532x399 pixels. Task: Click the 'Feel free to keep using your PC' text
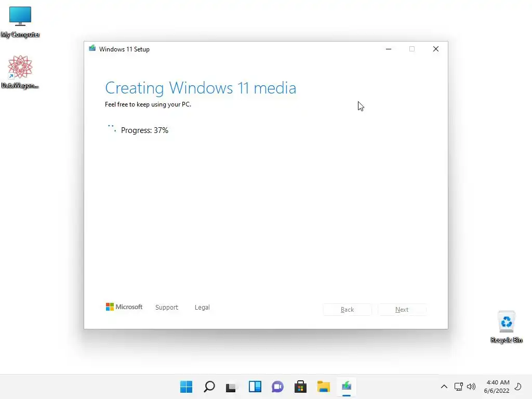(148, 104)
